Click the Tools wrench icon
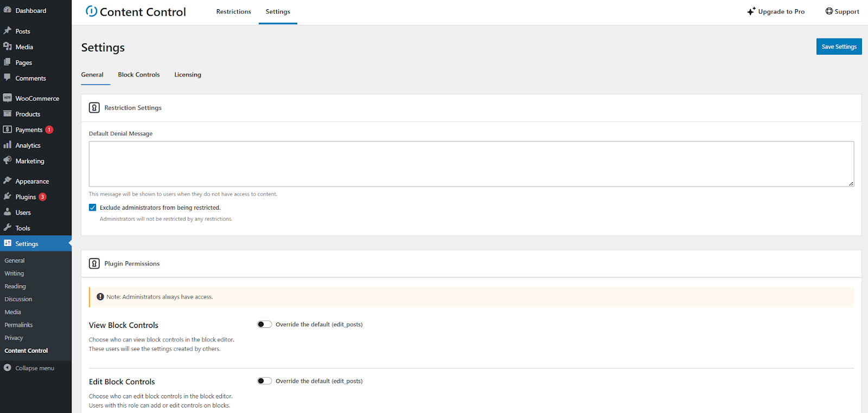 [x=7, y=228]
